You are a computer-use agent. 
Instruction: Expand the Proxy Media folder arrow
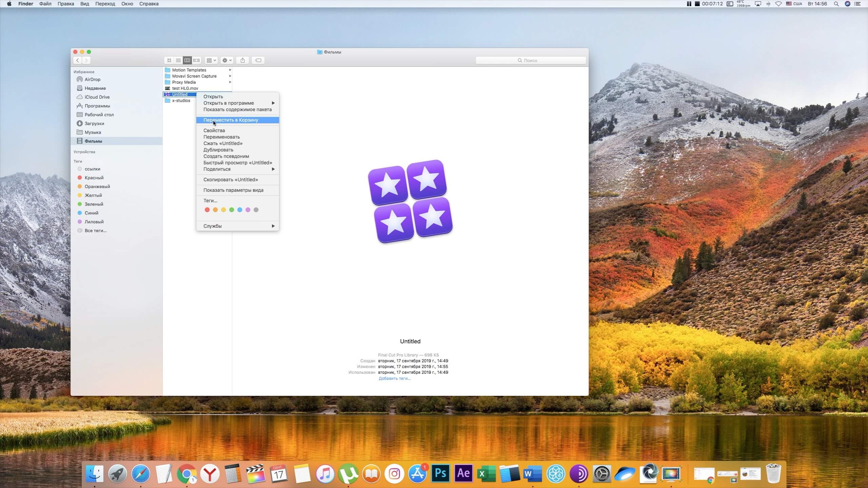point(230,82)
